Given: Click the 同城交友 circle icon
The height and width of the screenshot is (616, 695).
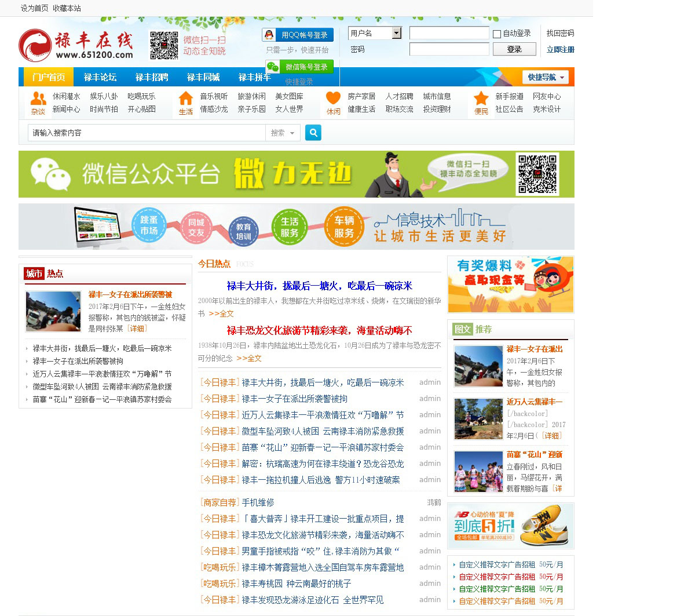Looking at the screenshot, I should [x=196, y=228].
